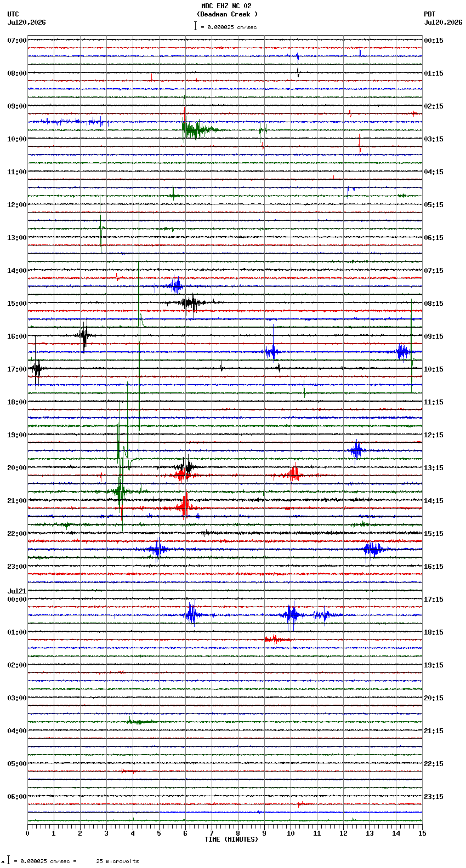Click the "15:00" UTC time label

click(17, 304)
